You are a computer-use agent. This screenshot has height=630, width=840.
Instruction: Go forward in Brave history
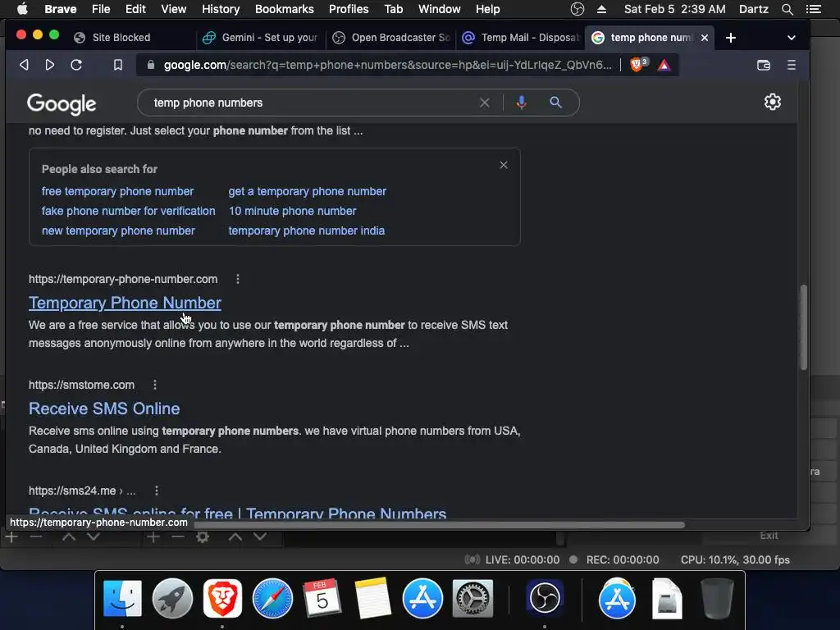click(x=50, y=65)
